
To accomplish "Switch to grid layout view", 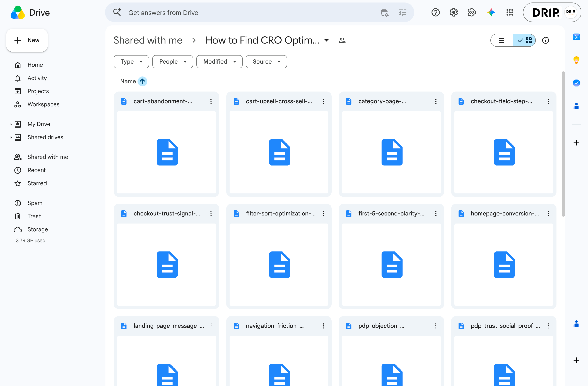I will click(524, 40).
